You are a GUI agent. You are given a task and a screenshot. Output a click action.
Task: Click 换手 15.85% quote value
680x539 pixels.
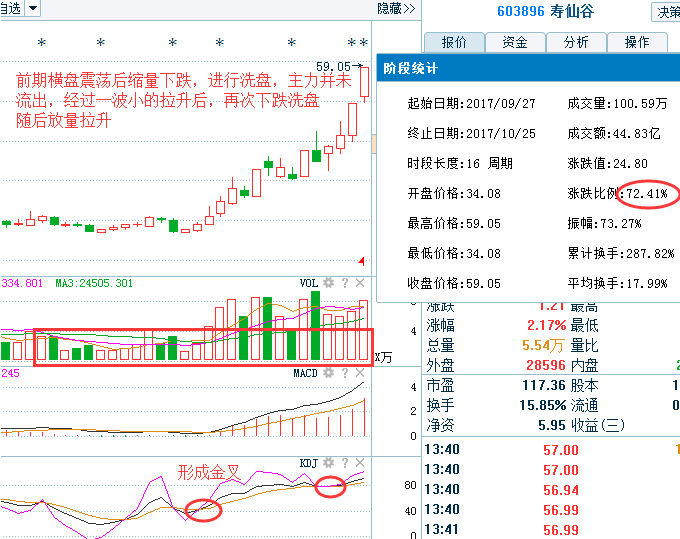click(543, 405)
